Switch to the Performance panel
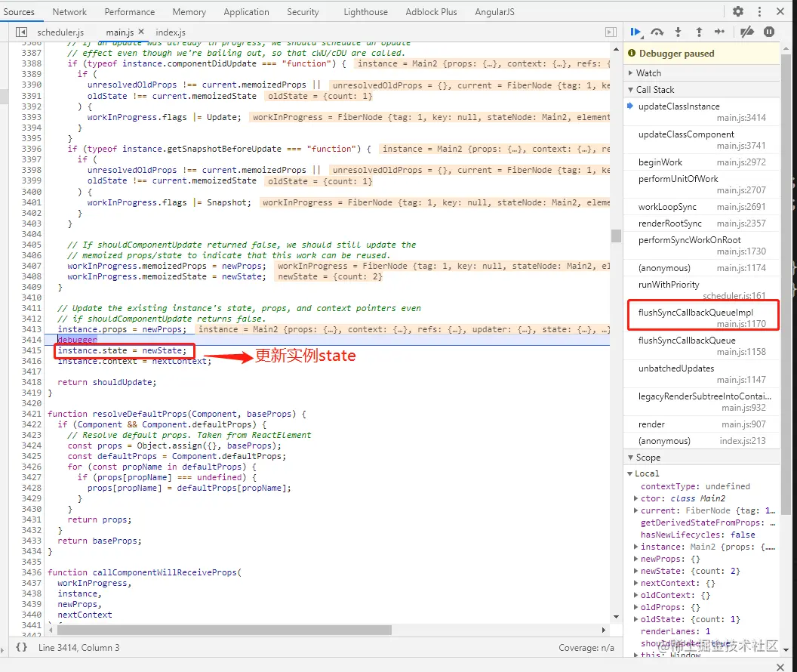Viewport: 797px width, 672px height. (x=130, y=11)
